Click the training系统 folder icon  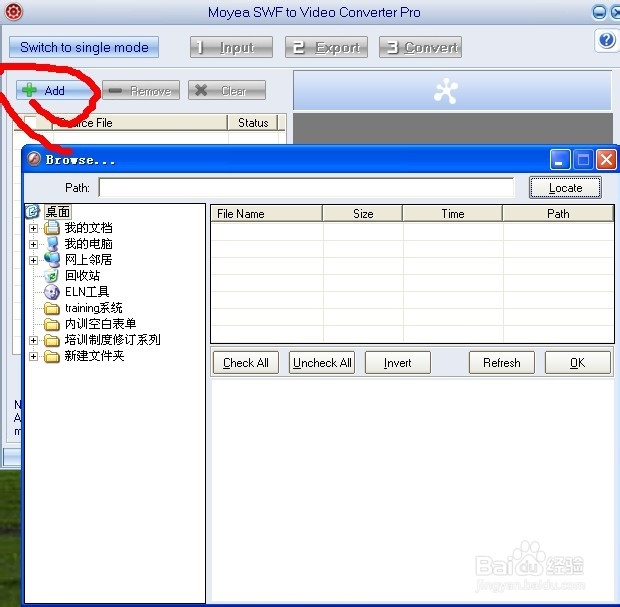pyautogui.click(x=52, y=308)
